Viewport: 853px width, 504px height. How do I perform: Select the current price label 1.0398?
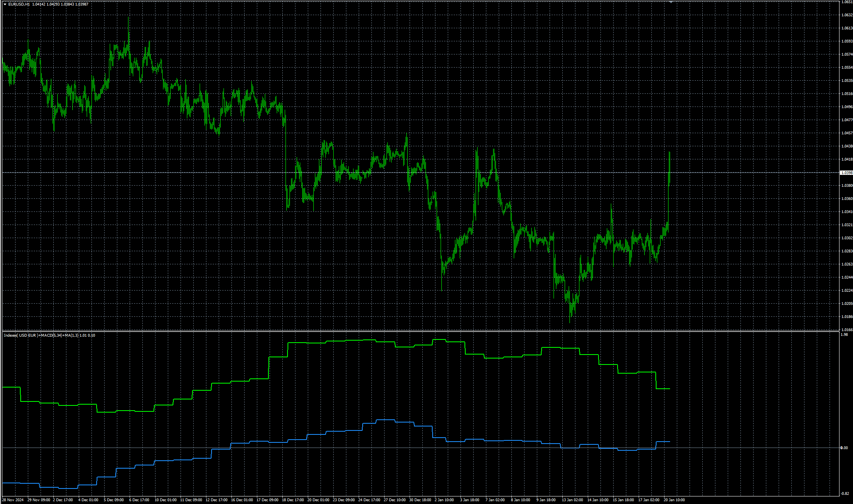pyautogui.click(x=846, y=173)
